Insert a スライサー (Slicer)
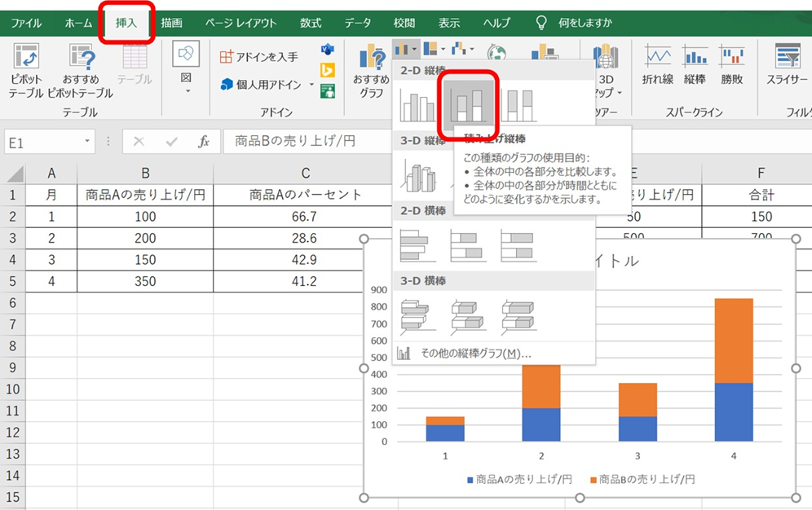The height and width of the screenshot is (510, 812). click(786, 69)
